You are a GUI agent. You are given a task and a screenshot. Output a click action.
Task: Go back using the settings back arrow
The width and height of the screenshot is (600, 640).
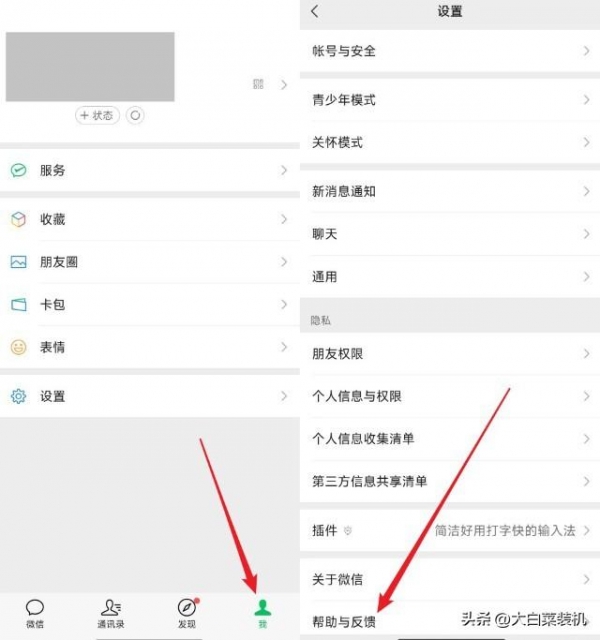315,11
